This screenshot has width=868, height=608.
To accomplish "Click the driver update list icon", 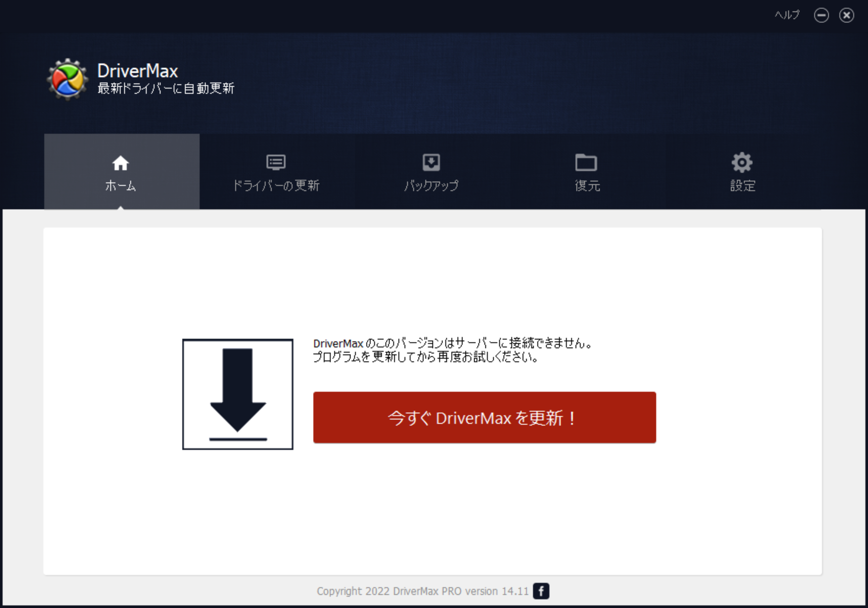I will [x=276, y=162].
